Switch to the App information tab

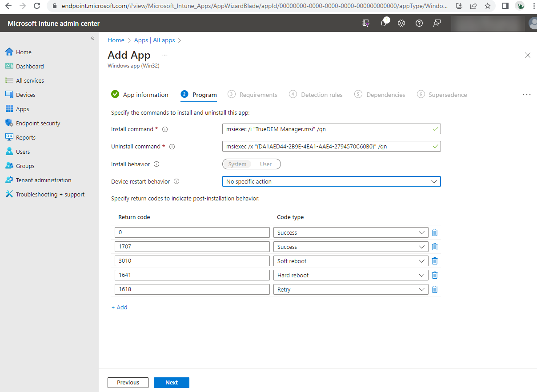[x=145, y=95]
